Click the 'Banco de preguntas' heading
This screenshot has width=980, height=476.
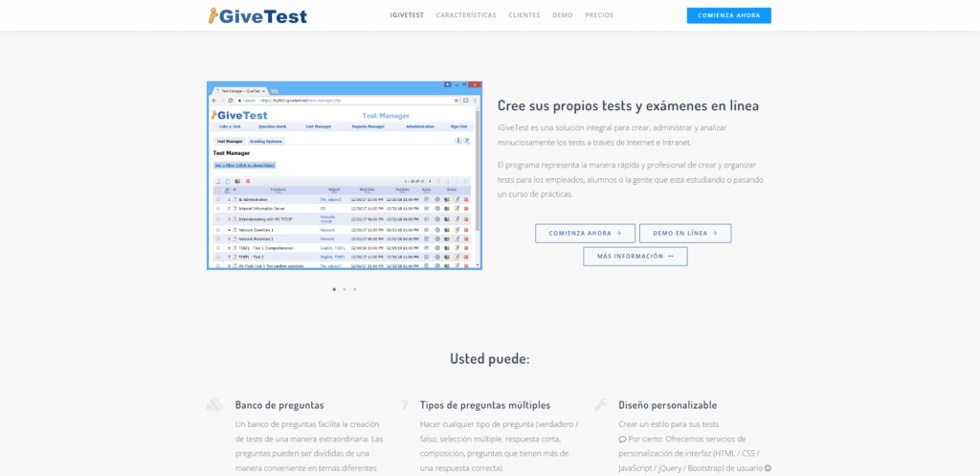point(279,405)
